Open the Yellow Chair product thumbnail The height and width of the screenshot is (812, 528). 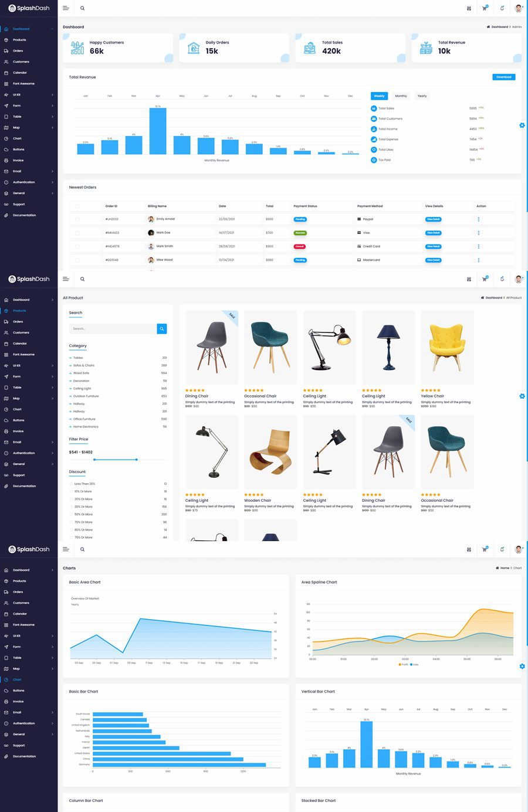point(447,347)
